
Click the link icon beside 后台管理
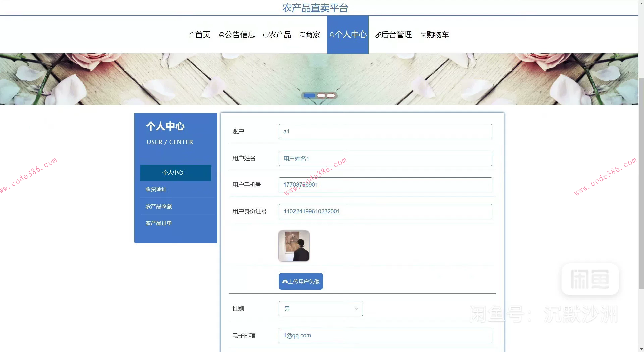[x=378, y=35]
